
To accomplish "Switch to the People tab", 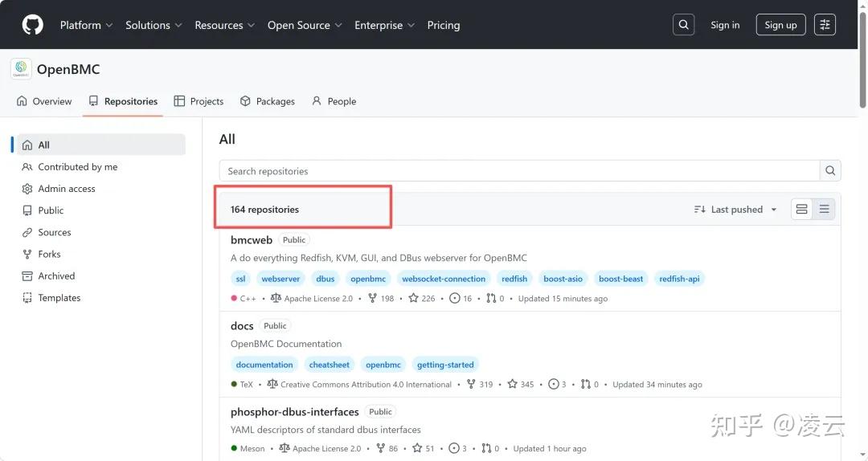I will pos(334,101).
